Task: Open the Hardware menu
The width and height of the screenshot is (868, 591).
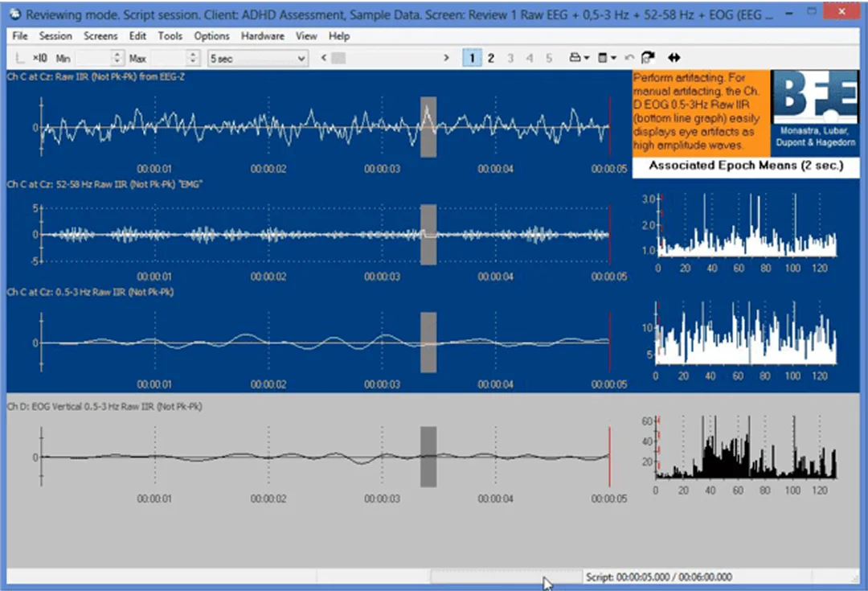Action: click(x=263, y=36)
